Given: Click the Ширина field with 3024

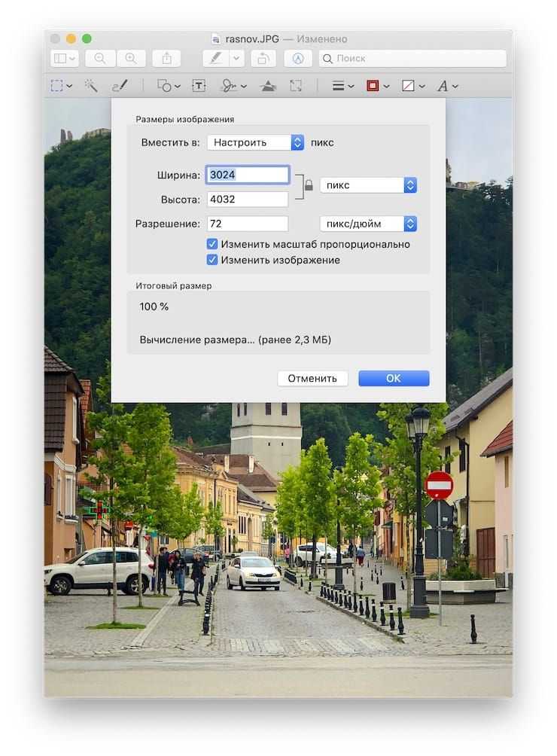Looking at the screenshot, I should click(x=248, y=175).
